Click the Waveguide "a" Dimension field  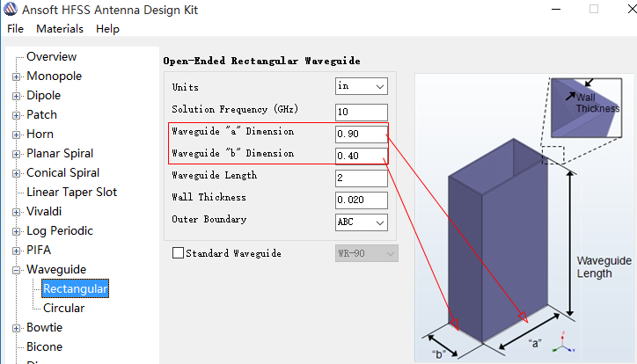tap(361, 134)
